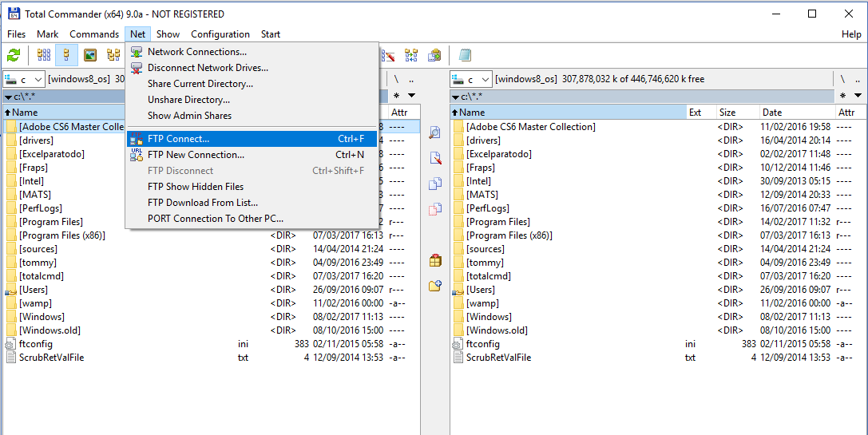
Task: Select Share Current Directory... menu entry
Action: [x=252, y=84]
